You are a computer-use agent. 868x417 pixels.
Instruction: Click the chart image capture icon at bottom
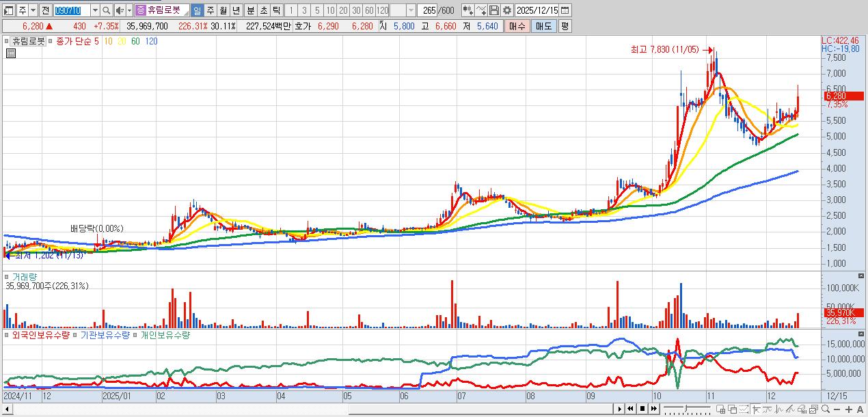[x=813, y=409]
